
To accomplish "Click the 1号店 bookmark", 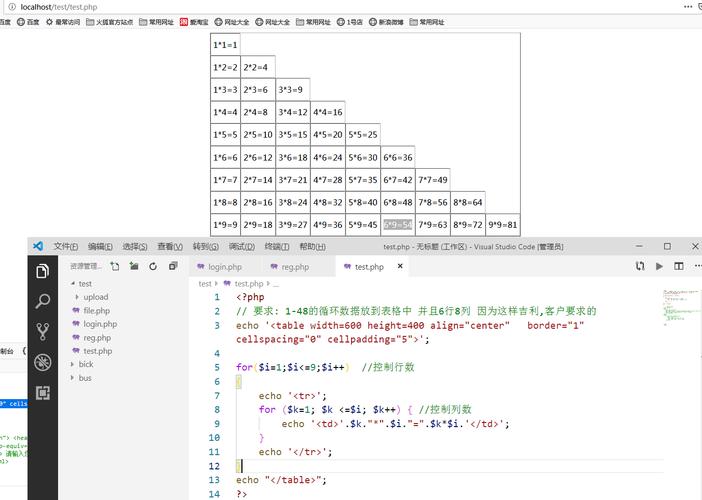I will pyautogui.click(x=349, y=22).
